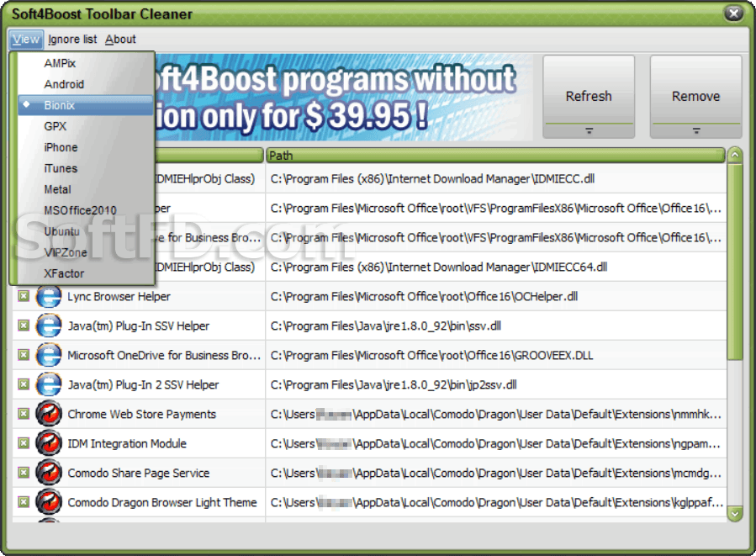The height and width of the screenshot is (556, 756).
Task: Open the About menu
Action: pyautogui.click(x=120, y=39)
